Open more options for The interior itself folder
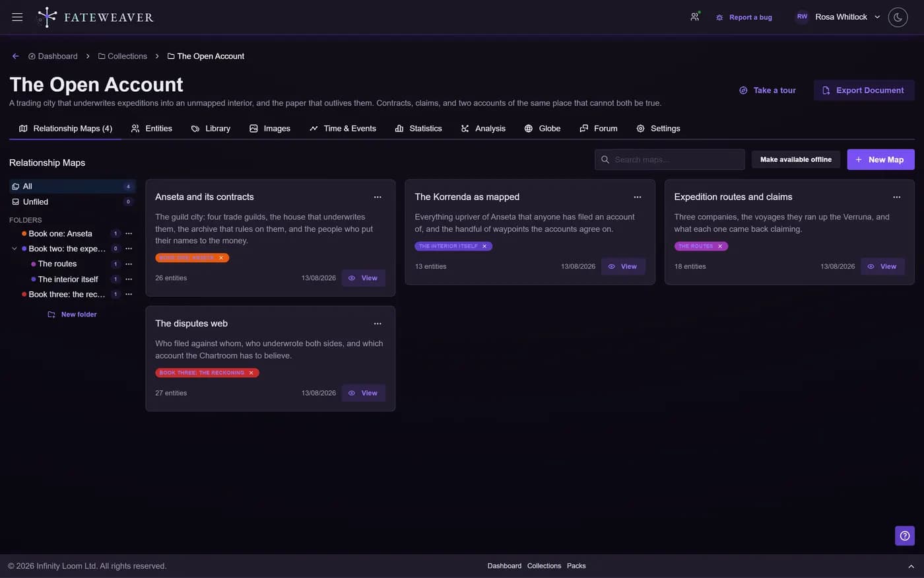 129,279
